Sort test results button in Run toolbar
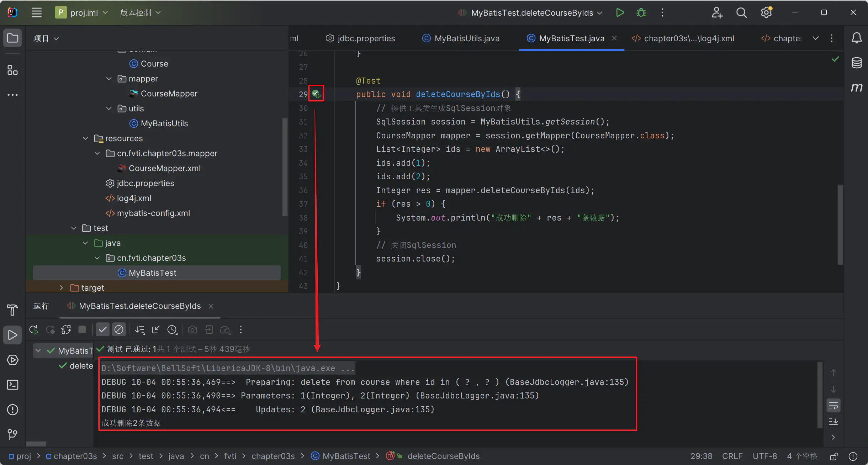868x465 pixels. click(140, 330)
